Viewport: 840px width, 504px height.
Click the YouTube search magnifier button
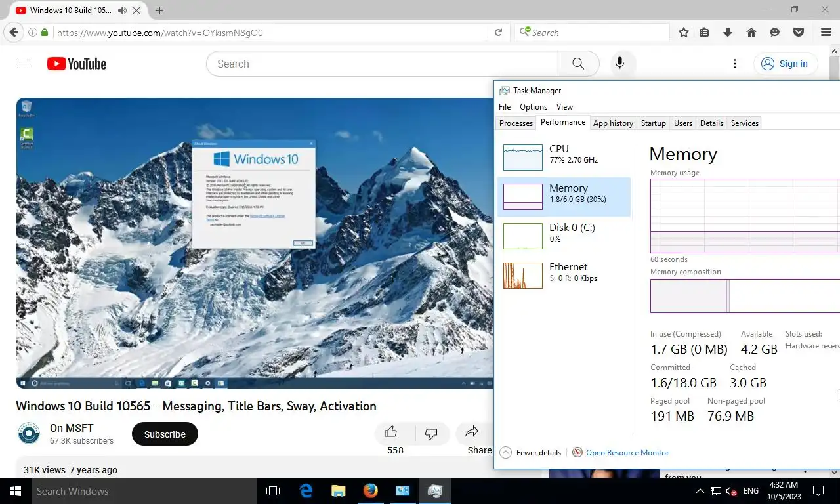click(x=578, y=64)
